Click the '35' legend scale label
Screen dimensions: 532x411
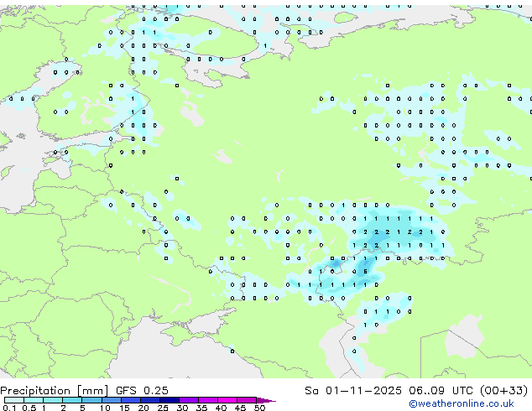(x=201, y=408)
